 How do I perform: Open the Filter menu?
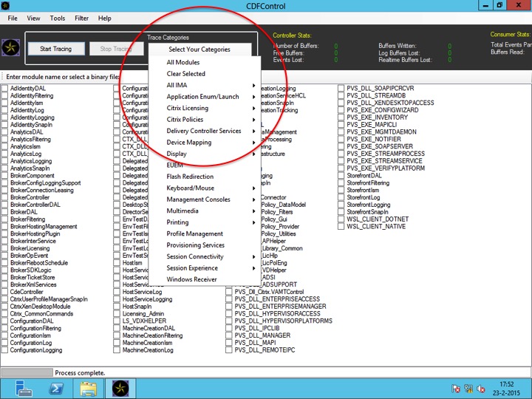[81, 18]
